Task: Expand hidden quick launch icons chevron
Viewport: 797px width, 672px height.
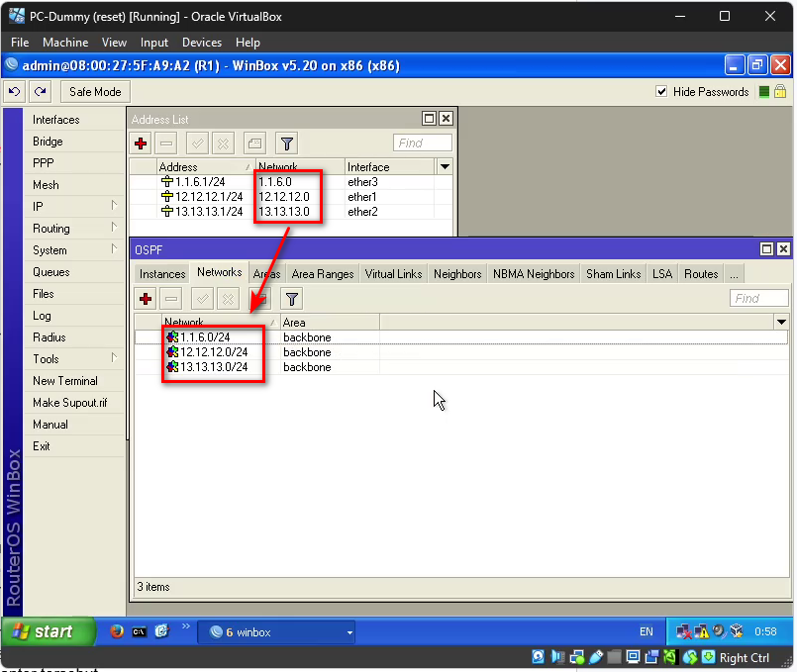Action: pos(185,626)
